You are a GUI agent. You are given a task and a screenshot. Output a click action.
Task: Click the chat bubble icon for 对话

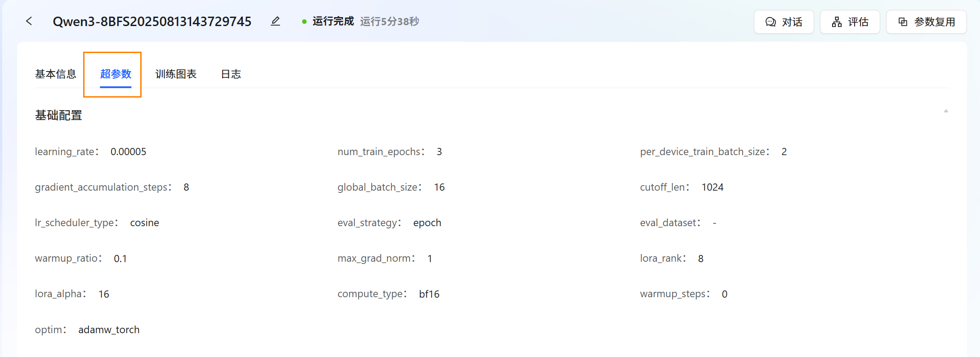click(771, 22)
